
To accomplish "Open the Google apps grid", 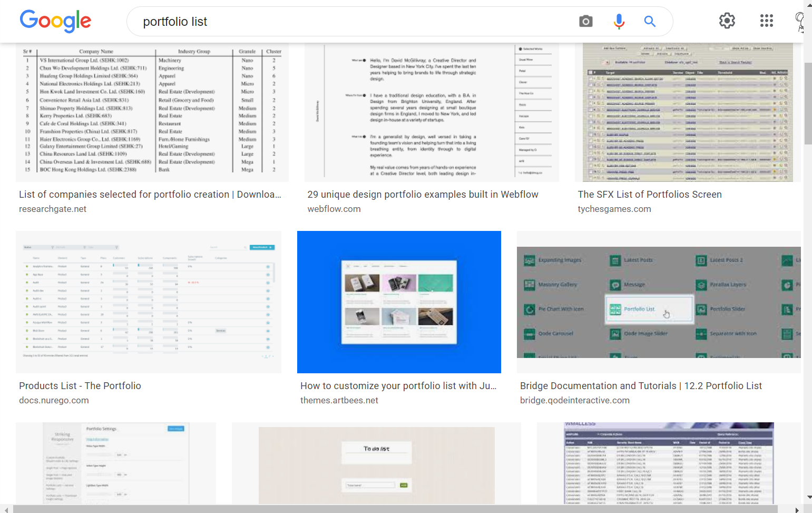I will [766, 21].
